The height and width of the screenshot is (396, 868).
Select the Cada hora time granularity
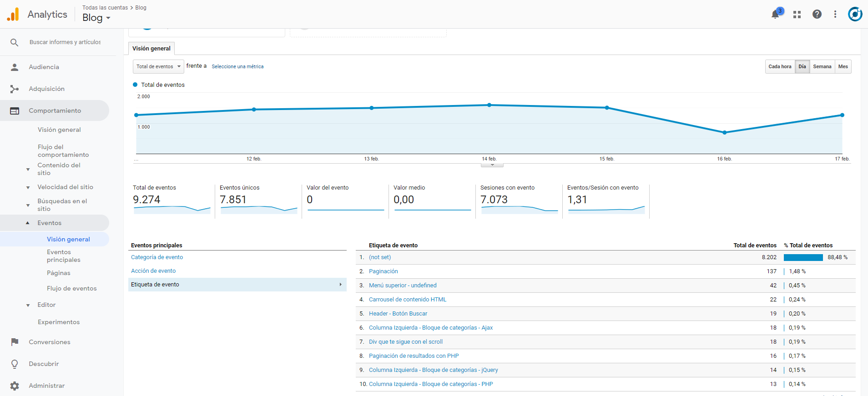coord(780,66)
